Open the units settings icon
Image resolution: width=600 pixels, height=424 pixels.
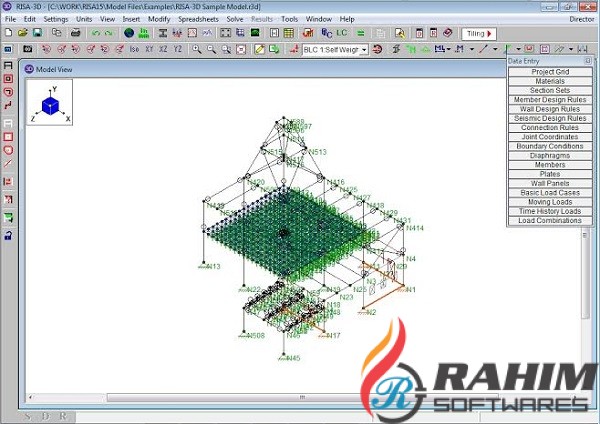click(x=143, y=33)
